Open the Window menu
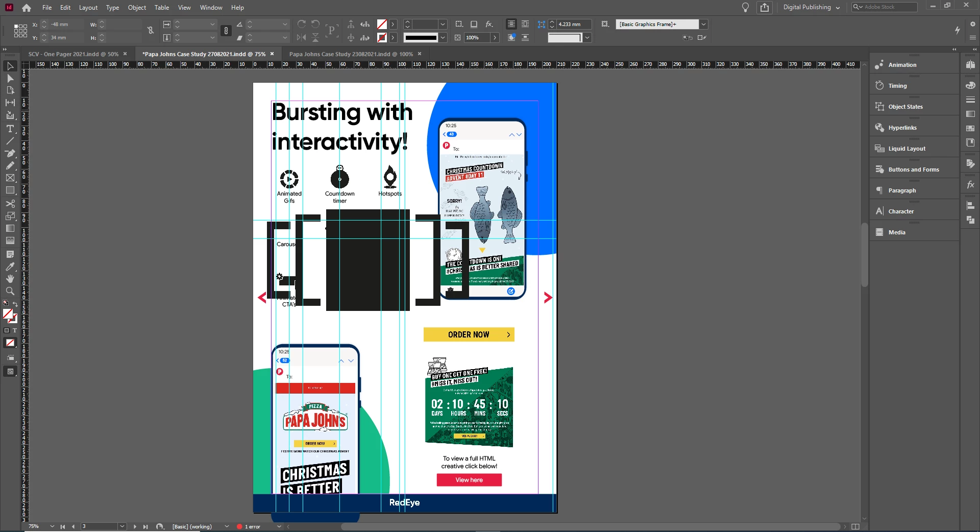Image resolution: width=980 pixels, height=532 pixels. [x=211, y=8]
